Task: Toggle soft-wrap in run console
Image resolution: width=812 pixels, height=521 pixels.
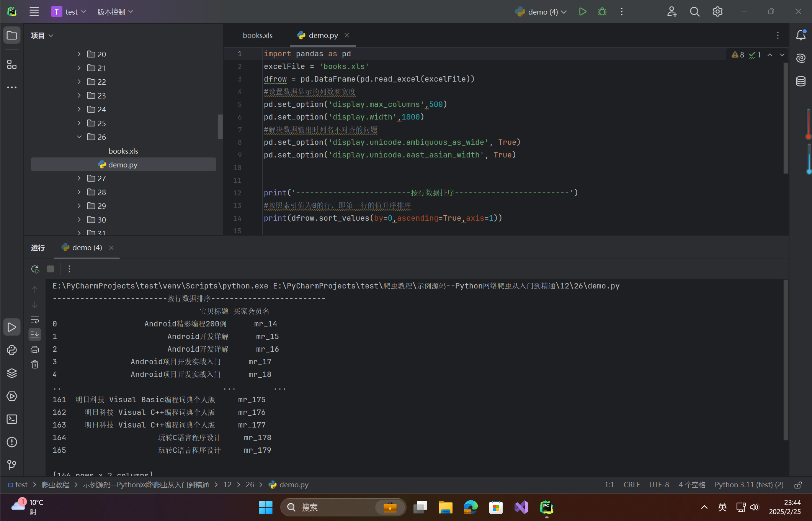Action: [x=35, y=319]
